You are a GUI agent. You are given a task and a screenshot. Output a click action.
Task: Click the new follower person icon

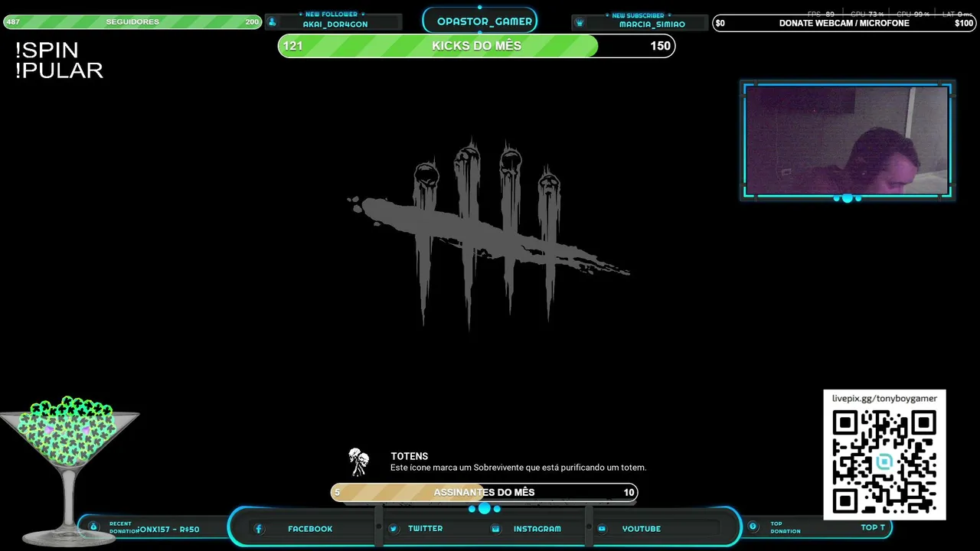point(272,22)
